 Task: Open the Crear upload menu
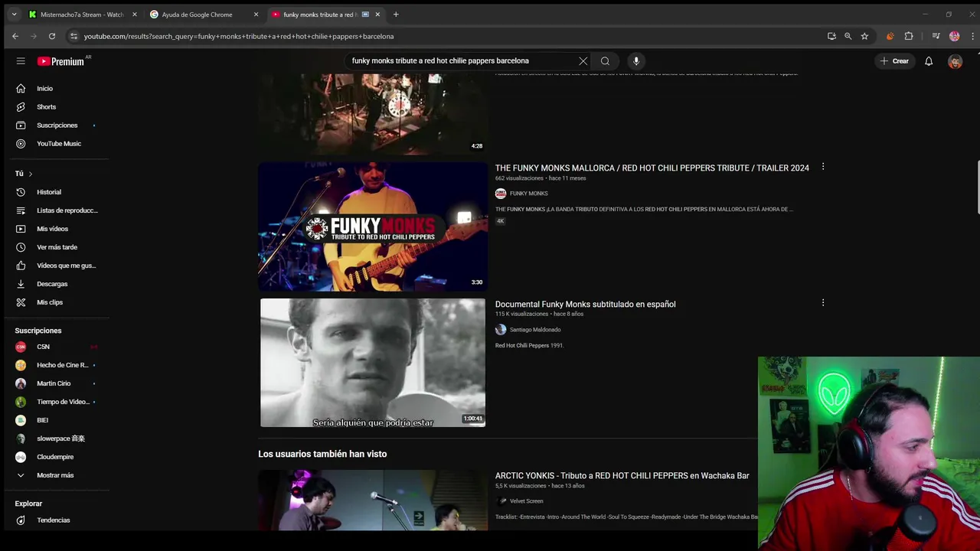[x=894, y=61]
